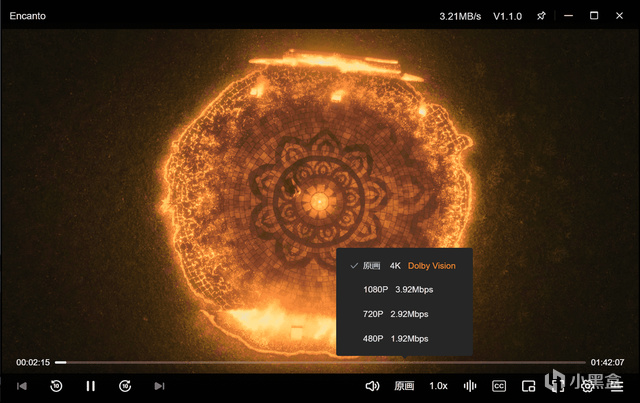The image size is (640, 403).
Task: Rewind playback by 10 seconds
Action: (x=56, y=386)
